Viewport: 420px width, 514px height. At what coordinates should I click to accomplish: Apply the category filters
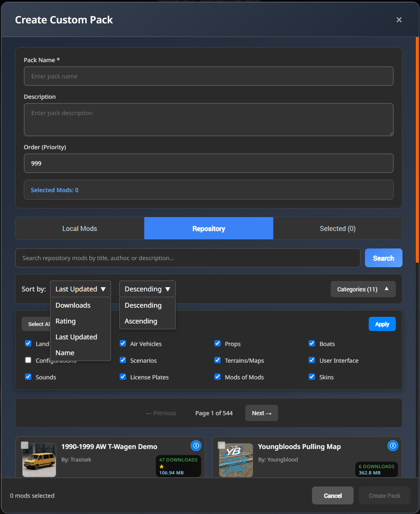pyautogui.click(x=382, y=324)
